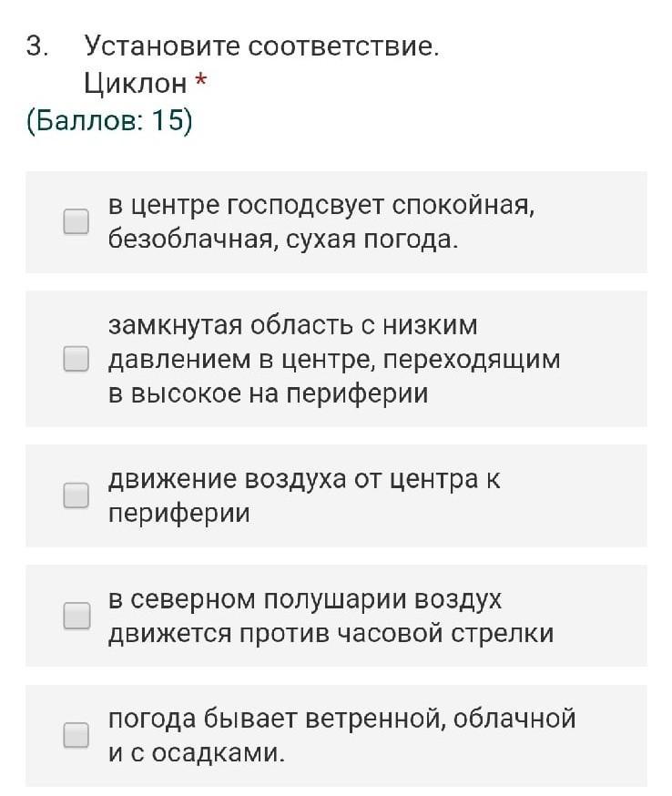Click the question number "3."

[x=37, y=46]
